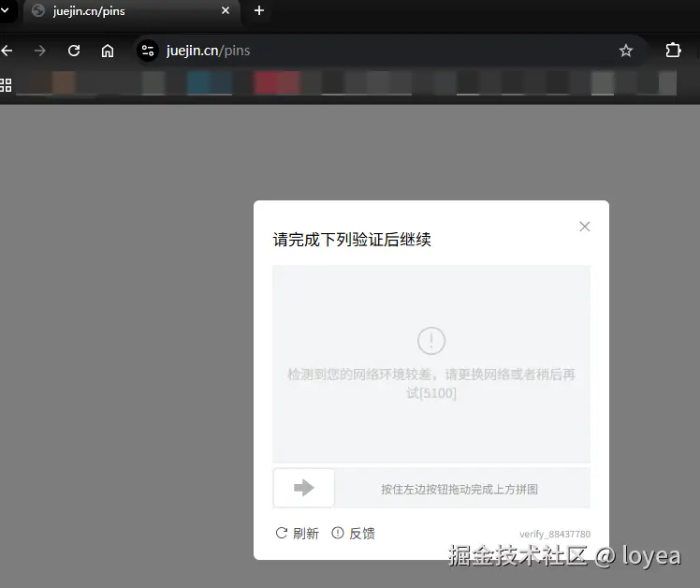Expand the tab search dropdown arrow
The width and height of the screenshot is (700, 588).
click(5, 9)
